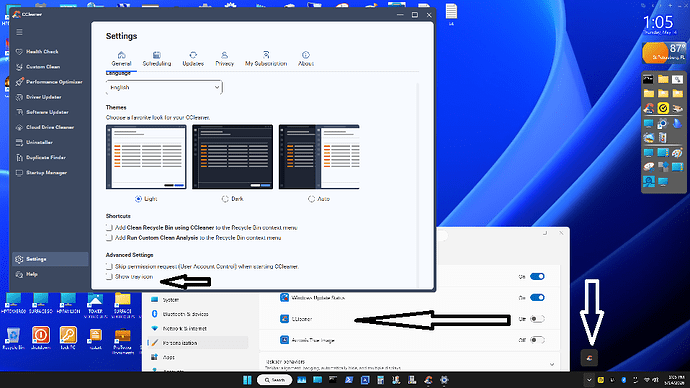
Task: Click the Auto theme preview thumbnail
Action: pyautogui.click(x=319, y=157)
